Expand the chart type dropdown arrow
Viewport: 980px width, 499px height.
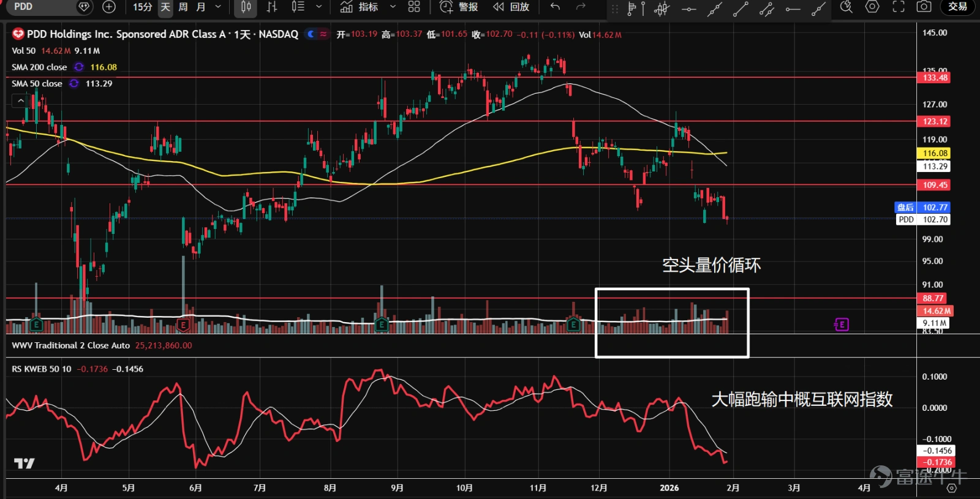click(318, 7)
